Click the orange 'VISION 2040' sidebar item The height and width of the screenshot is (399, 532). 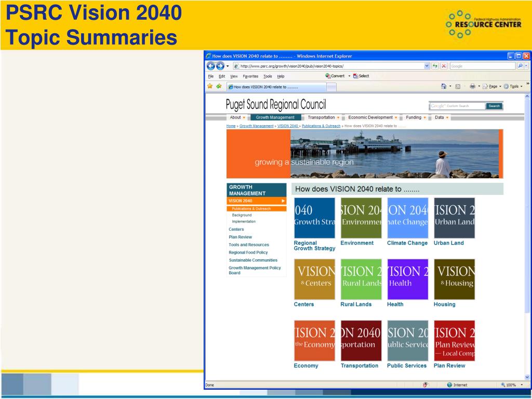(x=257, y=201)
